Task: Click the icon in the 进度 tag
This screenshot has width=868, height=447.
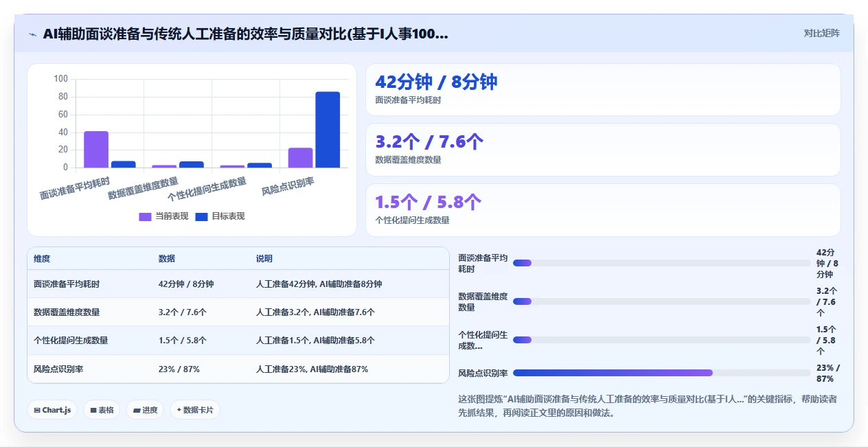Action: [x=136, y=411]
